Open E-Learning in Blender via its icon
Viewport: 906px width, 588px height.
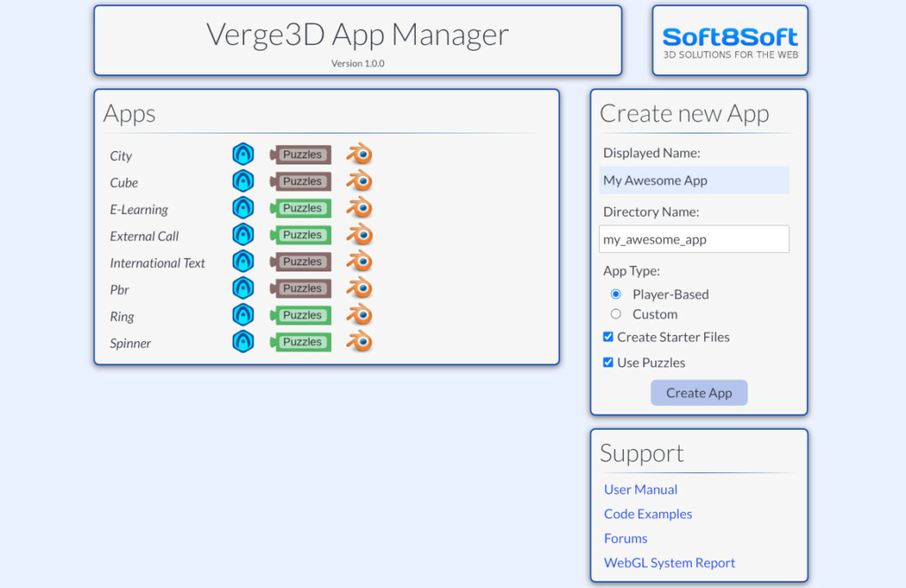359,208
